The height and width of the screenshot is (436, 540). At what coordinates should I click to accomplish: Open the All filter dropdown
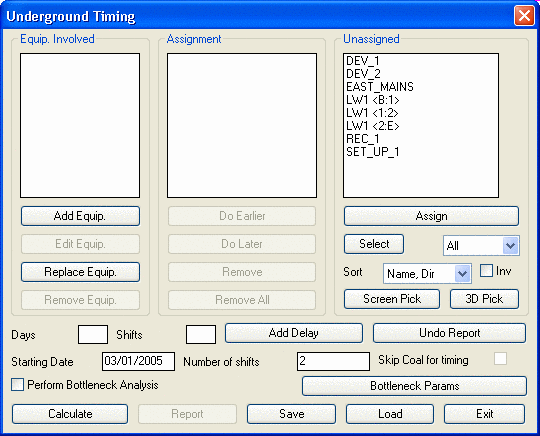pyautogui.click(x=481, y=246)
